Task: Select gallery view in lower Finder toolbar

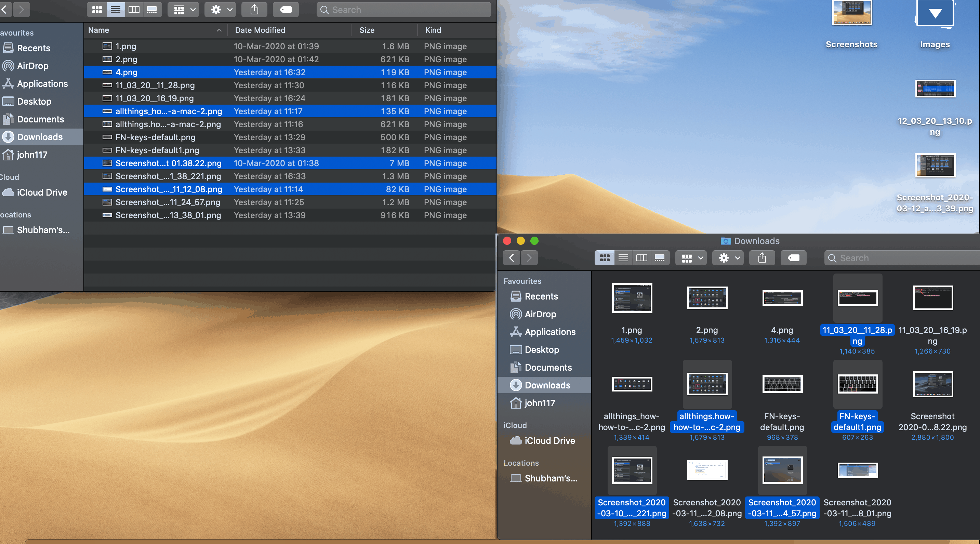Action: (x=660, y=258)
